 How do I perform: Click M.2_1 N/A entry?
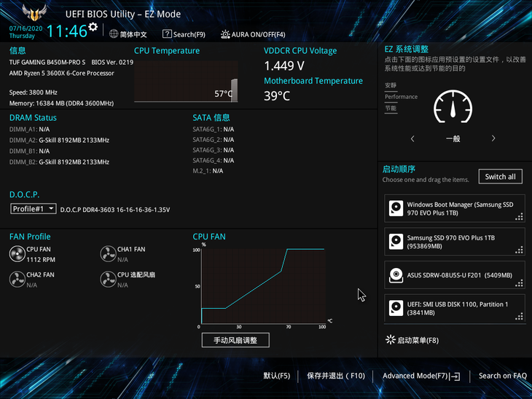[x=208, y=171]
